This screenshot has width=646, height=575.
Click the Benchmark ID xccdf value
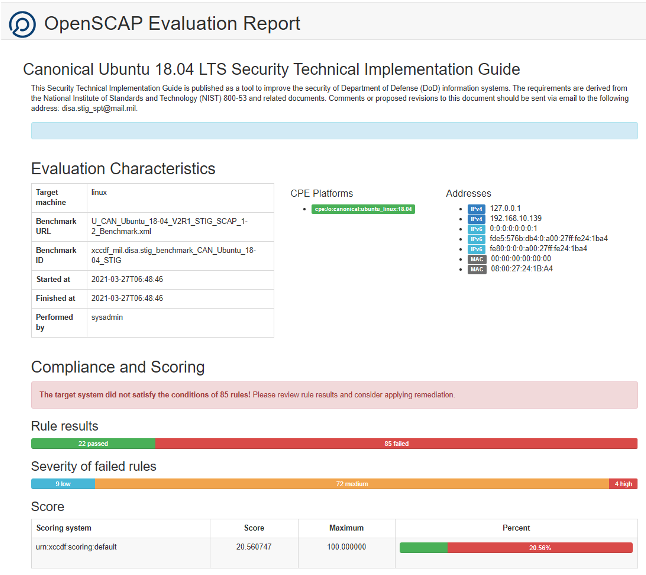pyautogui.click(x=173, y=255)
